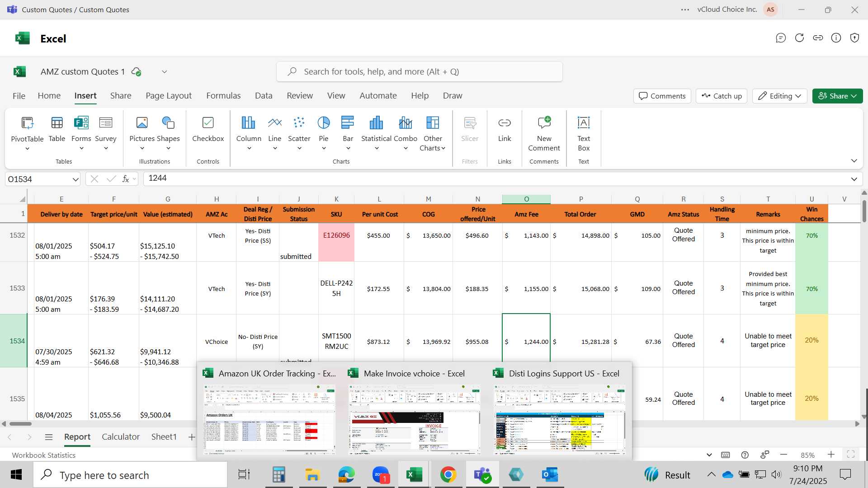Image resolution: width=868 pixels, height=488 pixels.
Task: Open Workbook Statistics
Action: pyautogui.click(x=44, y=455)
